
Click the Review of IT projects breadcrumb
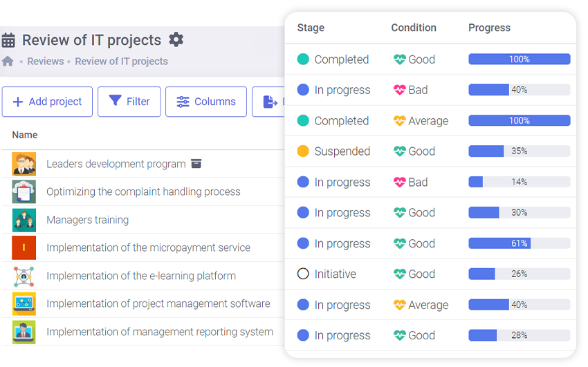[121, 61]
